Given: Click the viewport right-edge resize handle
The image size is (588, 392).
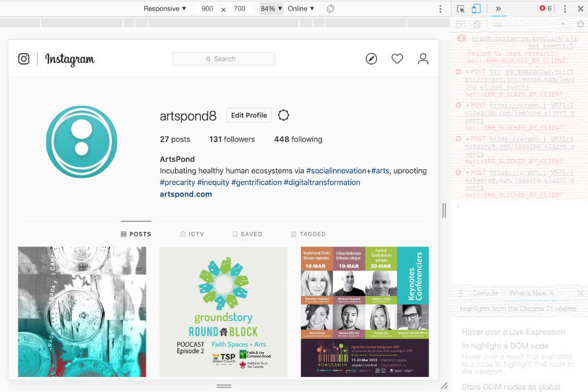Looking at the screenshot, I should click(x=444, y=210).
